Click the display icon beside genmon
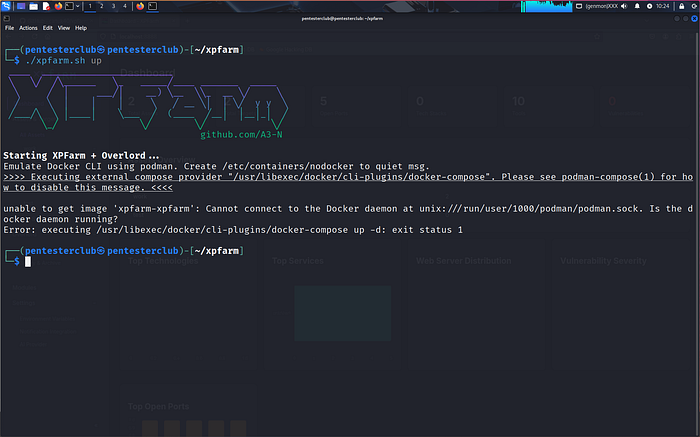700x437 pixels. pos(579,6)
